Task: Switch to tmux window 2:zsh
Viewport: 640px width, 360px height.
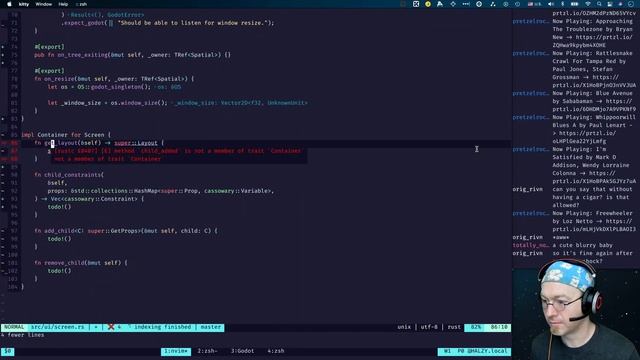Action: point(207,351)
